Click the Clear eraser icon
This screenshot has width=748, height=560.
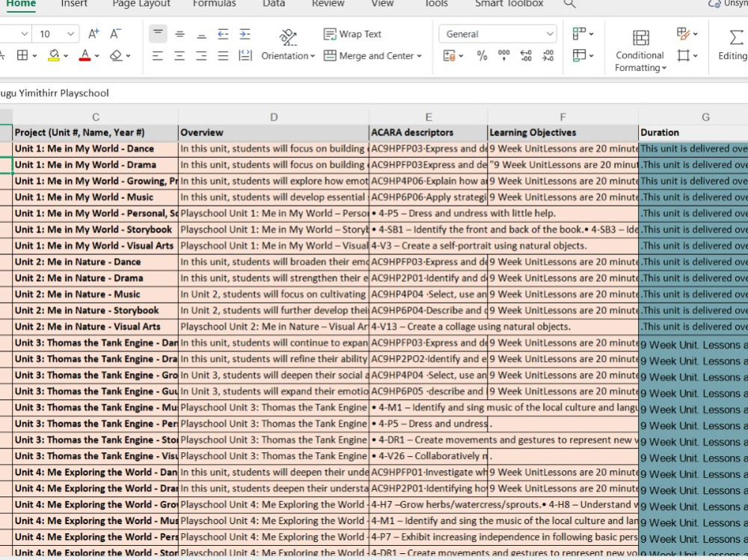(x=116, y=55)
